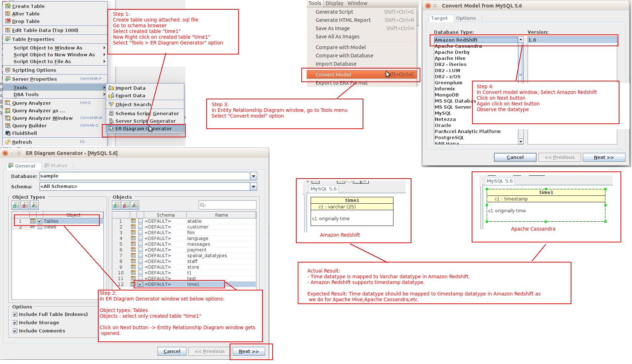Click Invert Selection icon in Objects panel
This screenshot has height=364, width=632.
coord(135,205)
